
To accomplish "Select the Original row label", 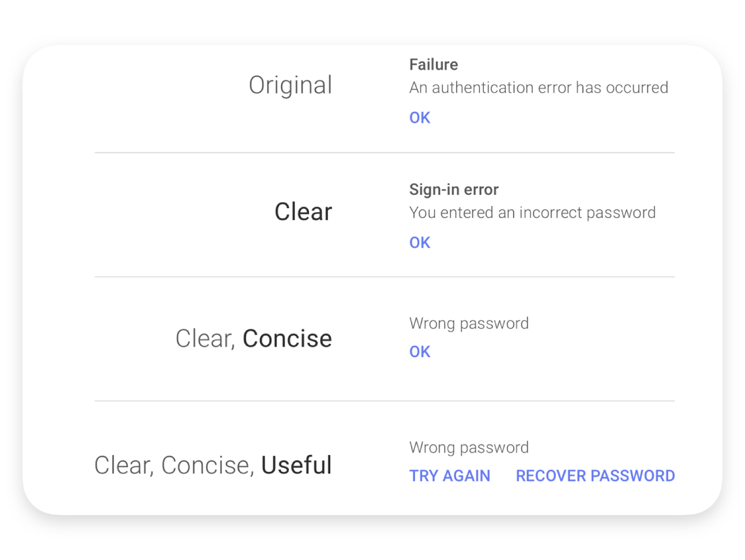I will point(290,86).
